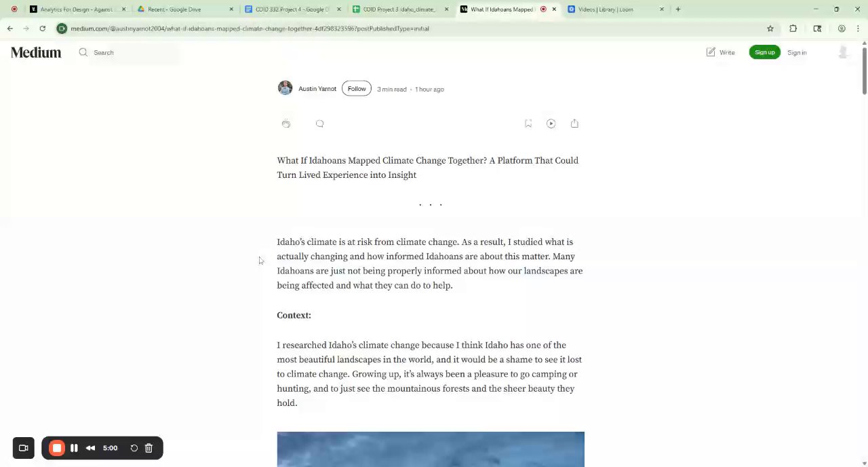The width and height of the screenshot is (868, 467).
Task: Bookmark page with browser star icon
Action: (x=770, y=29)
